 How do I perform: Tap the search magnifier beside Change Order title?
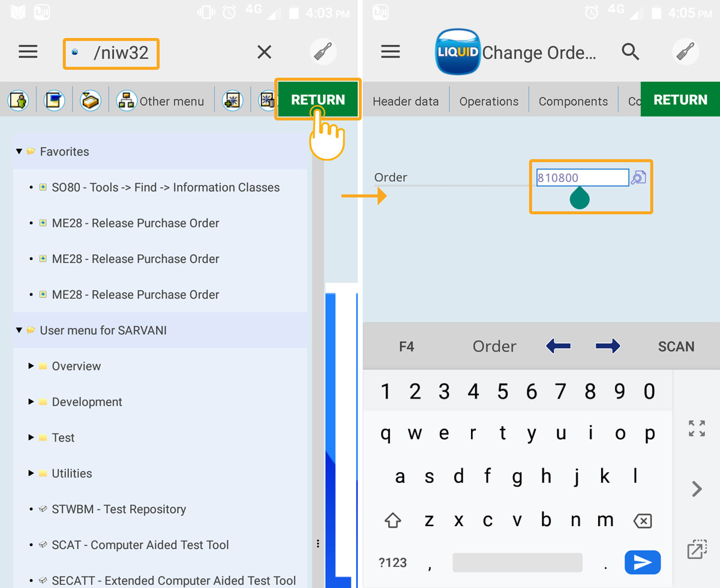(630, 52)
